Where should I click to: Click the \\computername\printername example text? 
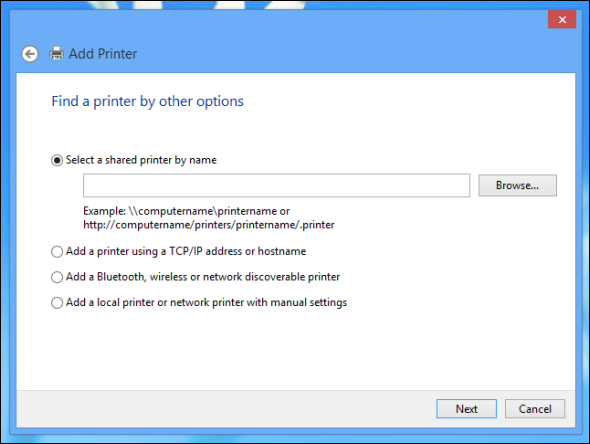209,211
